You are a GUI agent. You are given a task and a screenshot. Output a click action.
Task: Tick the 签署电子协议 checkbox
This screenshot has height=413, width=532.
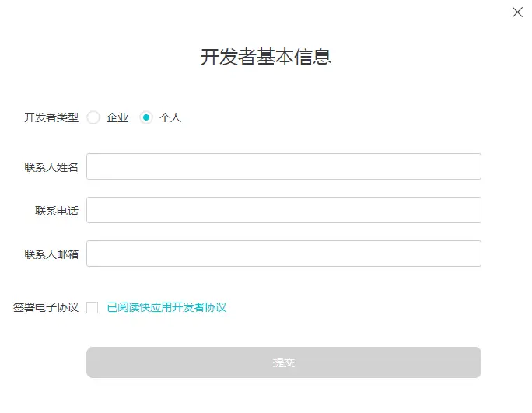(93, 307)
